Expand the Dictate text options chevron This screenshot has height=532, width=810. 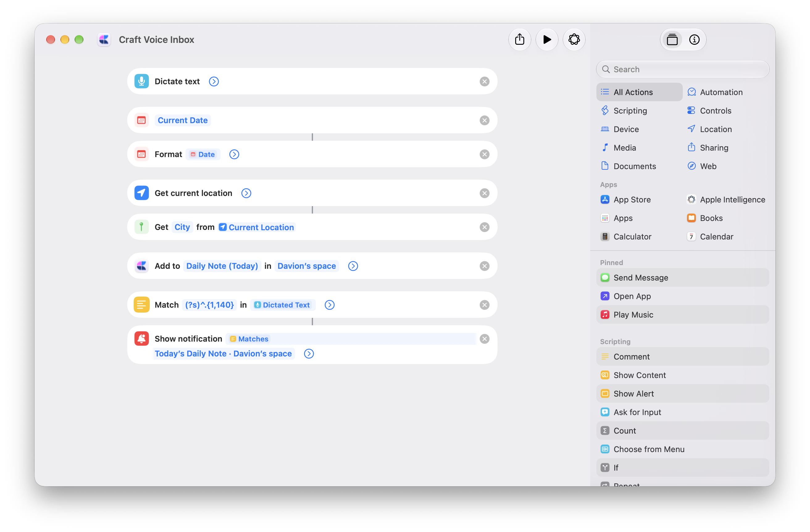(x=214, y=81)
